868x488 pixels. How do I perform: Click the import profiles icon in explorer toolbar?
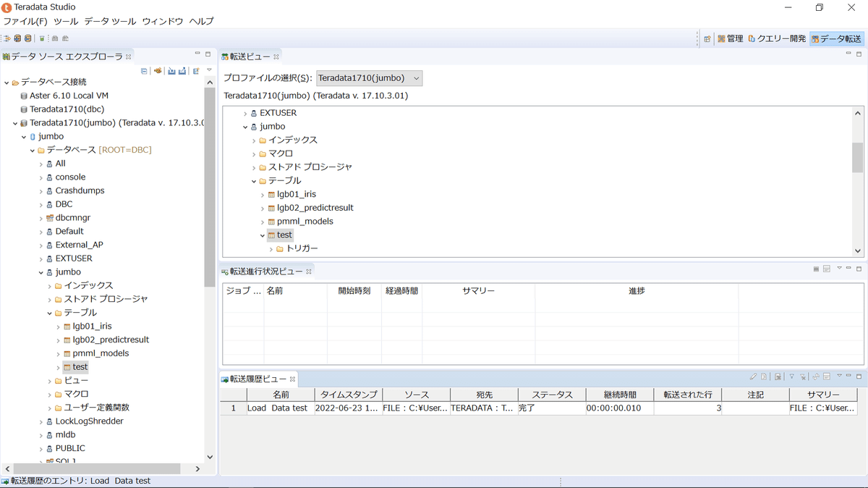171,70
